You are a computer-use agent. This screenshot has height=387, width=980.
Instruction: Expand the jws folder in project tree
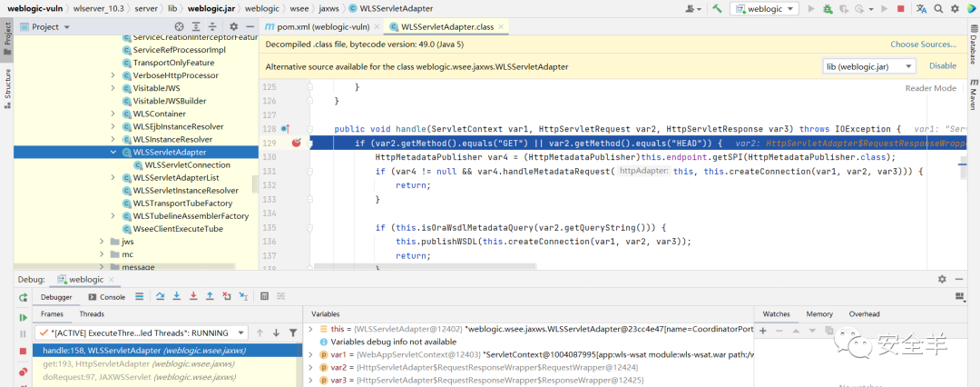tap(102, 241)
